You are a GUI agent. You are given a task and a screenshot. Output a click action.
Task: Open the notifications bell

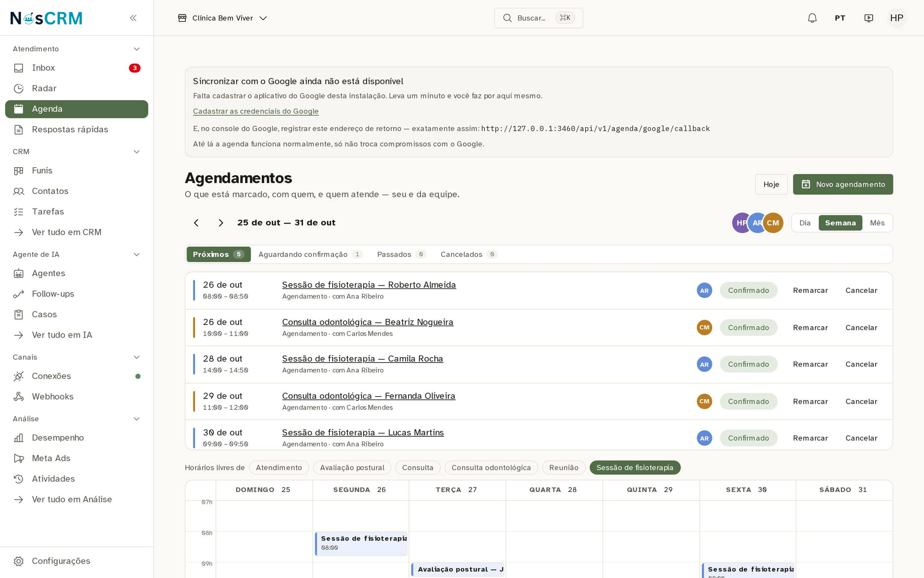pos(812,18)
